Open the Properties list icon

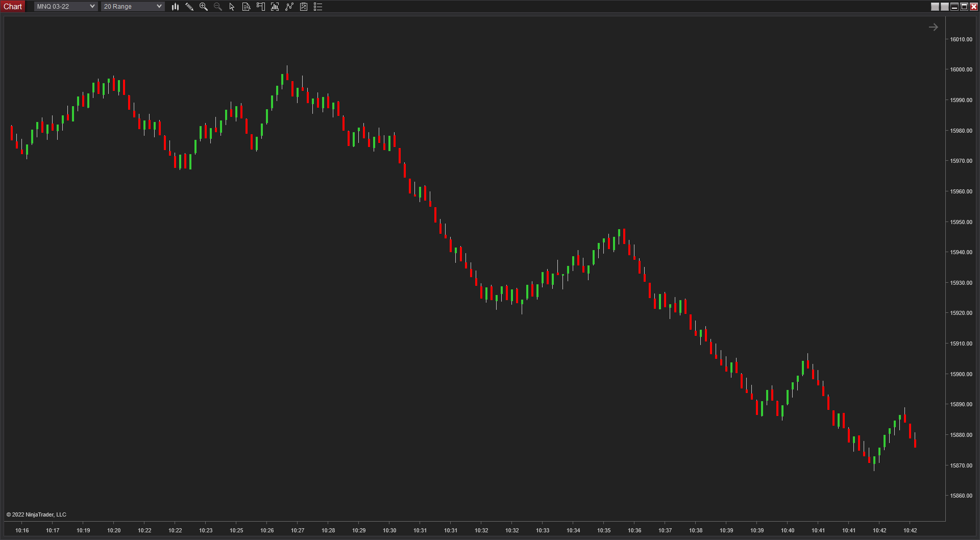point(318,7)
